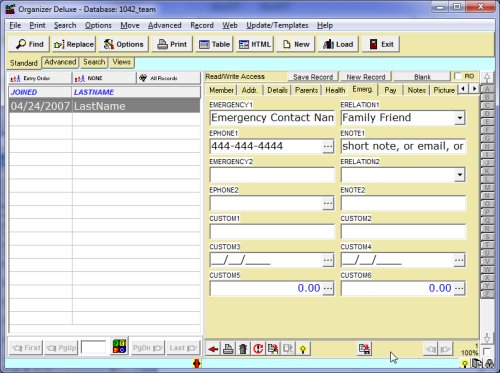Click the copy record icon beside refresh
Screen dimensions: 500x373
point(273,349)
